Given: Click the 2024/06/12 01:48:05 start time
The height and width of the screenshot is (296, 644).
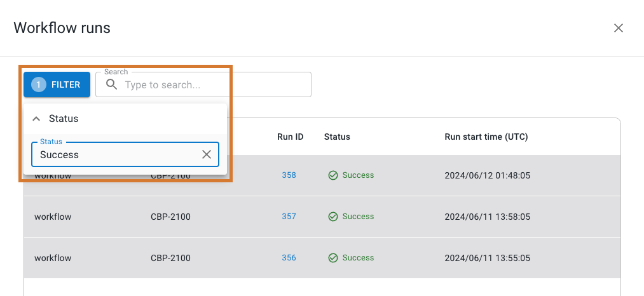Looking at the screenshot, I should (487, 175).
